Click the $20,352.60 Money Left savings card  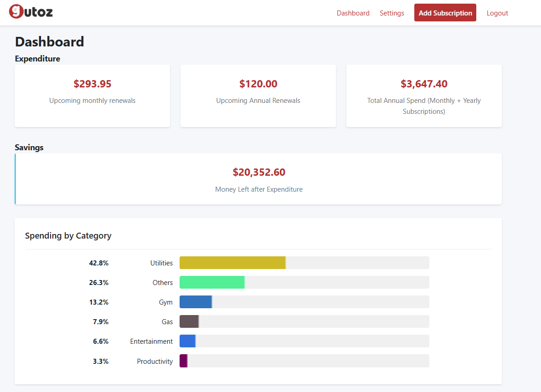pos(258,179)
